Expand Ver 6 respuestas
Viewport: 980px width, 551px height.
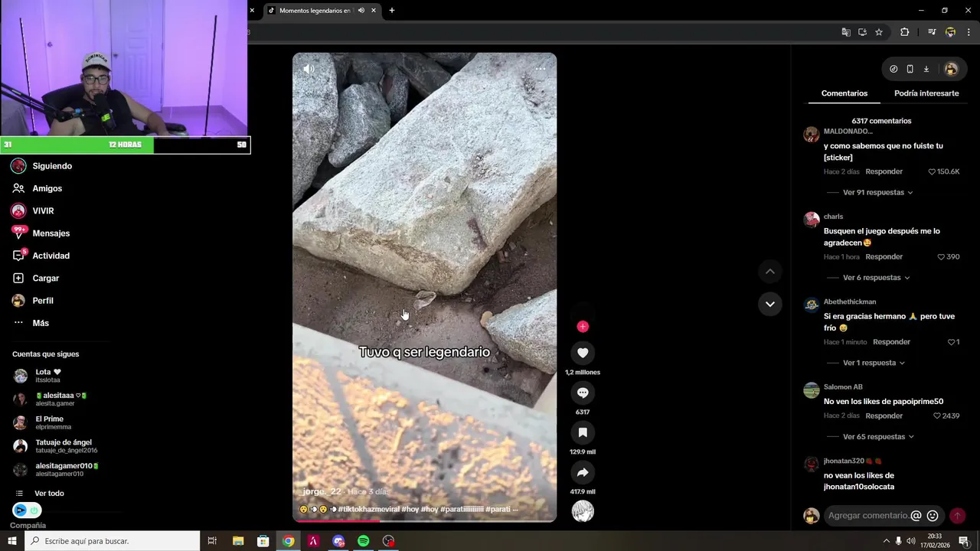pos(876,278)
